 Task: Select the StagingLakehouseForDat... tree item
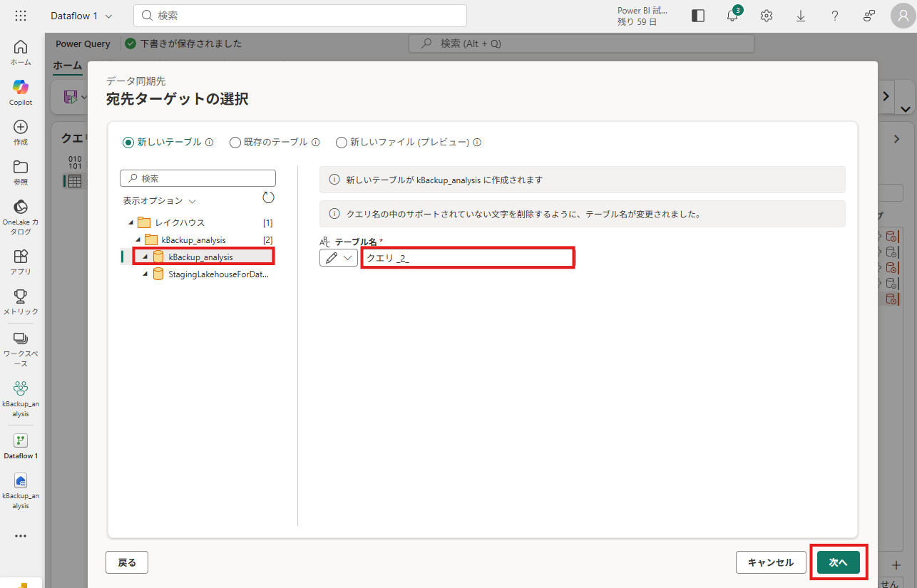(217, 274)
